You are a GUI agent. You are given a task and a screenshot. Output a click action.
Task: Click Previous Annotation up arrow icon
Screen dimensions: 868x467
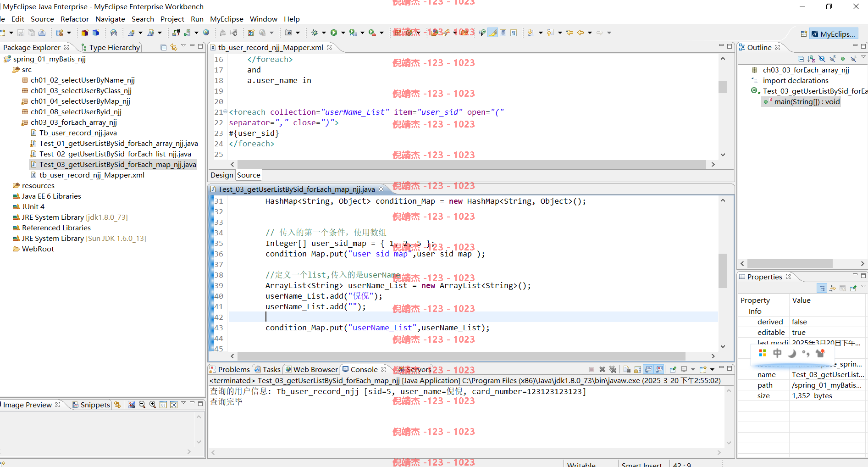550,33
